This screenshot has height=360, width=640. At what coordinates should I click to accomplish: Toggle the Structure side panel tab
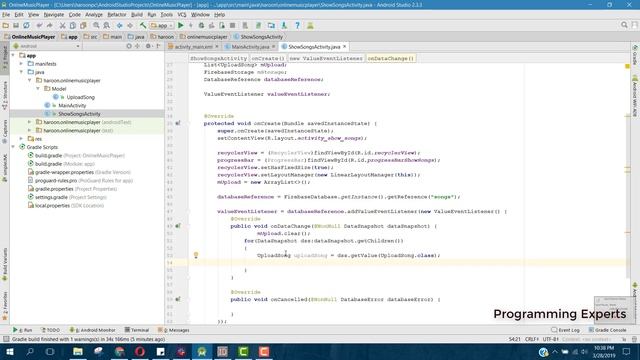point(5,96)
